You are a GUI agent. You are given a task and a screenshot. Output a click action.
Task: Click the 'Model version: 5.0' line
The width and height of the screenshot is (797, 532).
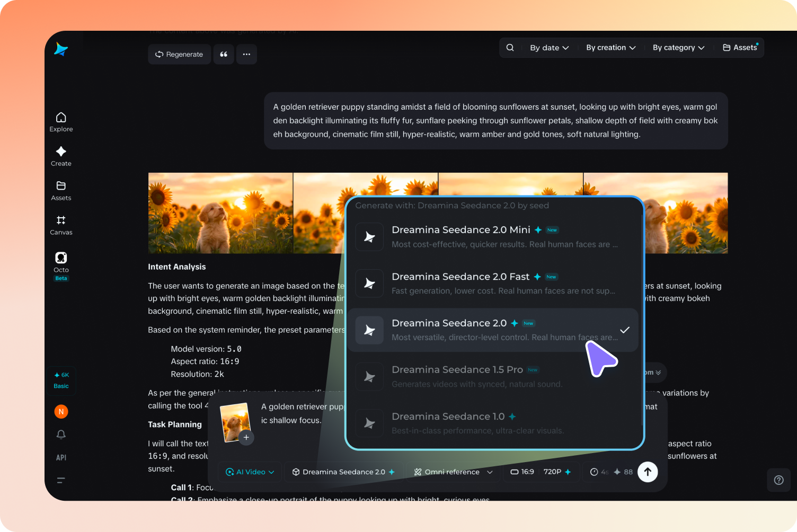[206, 349]
